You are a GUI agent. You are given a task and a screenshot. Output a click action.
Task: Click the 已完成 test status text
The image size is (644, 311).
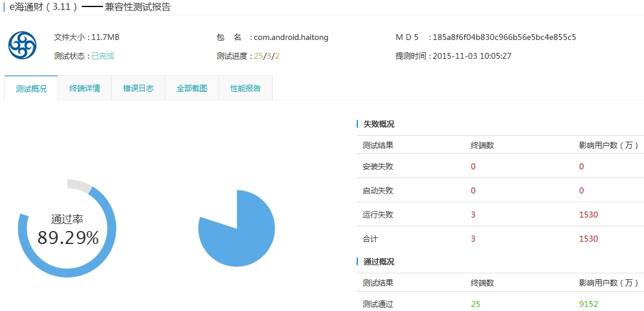pyautogui.click(x=102, y=56)
